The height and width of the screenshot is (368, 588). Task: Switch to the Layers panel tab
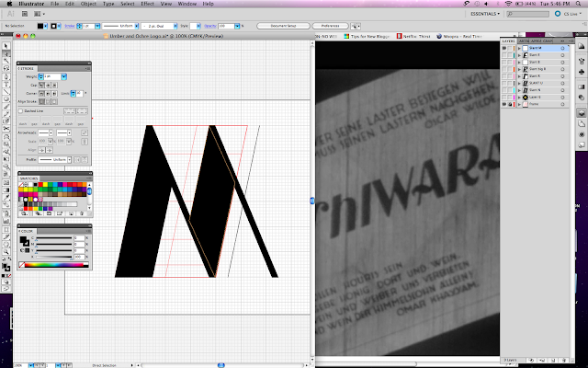[x=508, y=40]
